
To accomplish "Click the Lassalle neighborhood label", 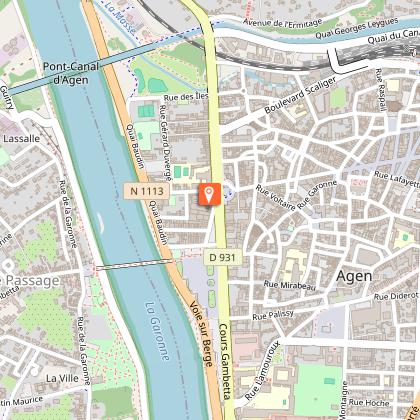I will pyautogui.click(x=21, y=138).
